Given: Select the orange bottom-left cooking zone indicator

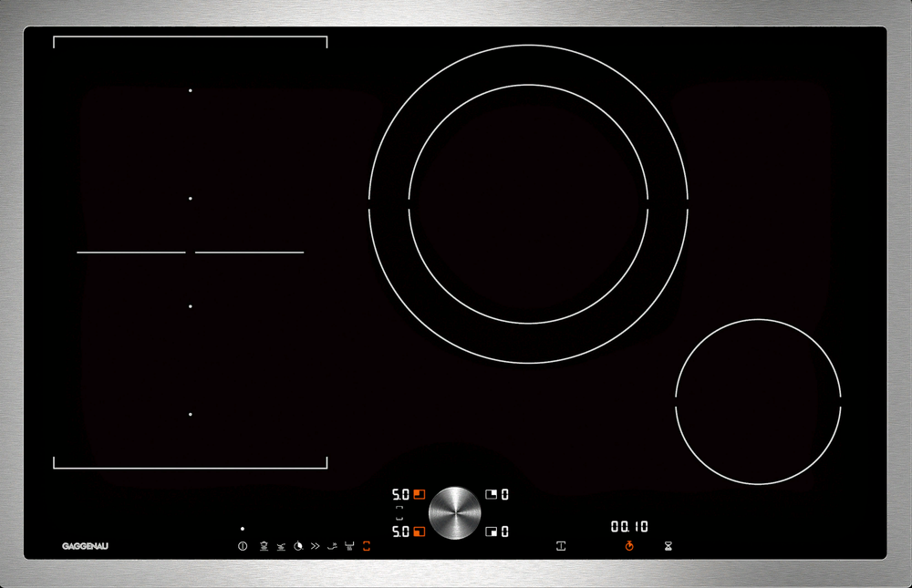Looking at the screenshot, I should tap(420, 531).
